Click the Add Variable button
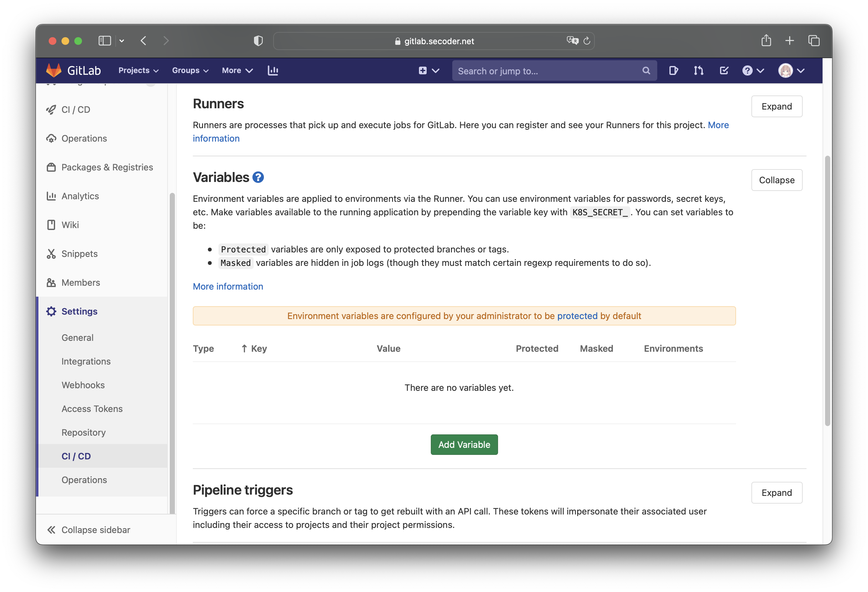 (x=464, y=444)
